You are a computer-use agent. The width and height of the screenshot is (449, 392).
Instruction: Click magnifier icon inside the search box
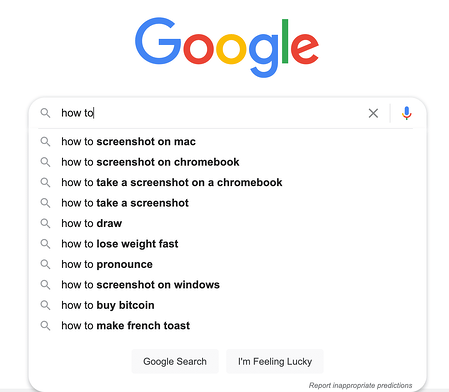[45, 113]
